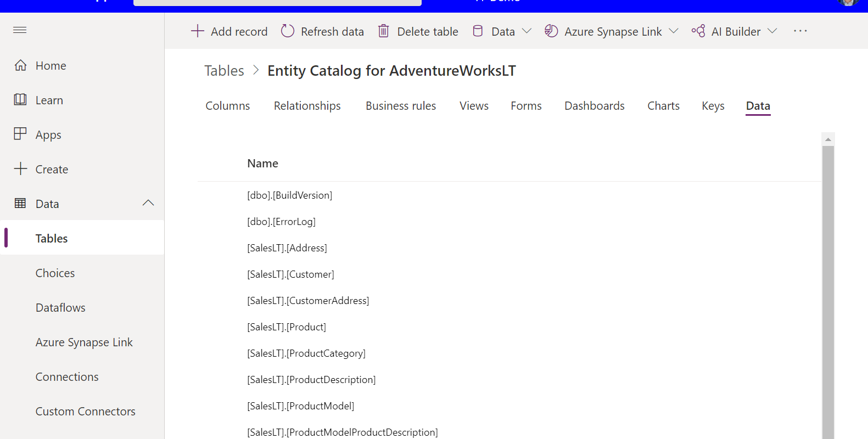Click the Create plus icon
This screenshot has width=868, height=439.
(x=20, y=168)
